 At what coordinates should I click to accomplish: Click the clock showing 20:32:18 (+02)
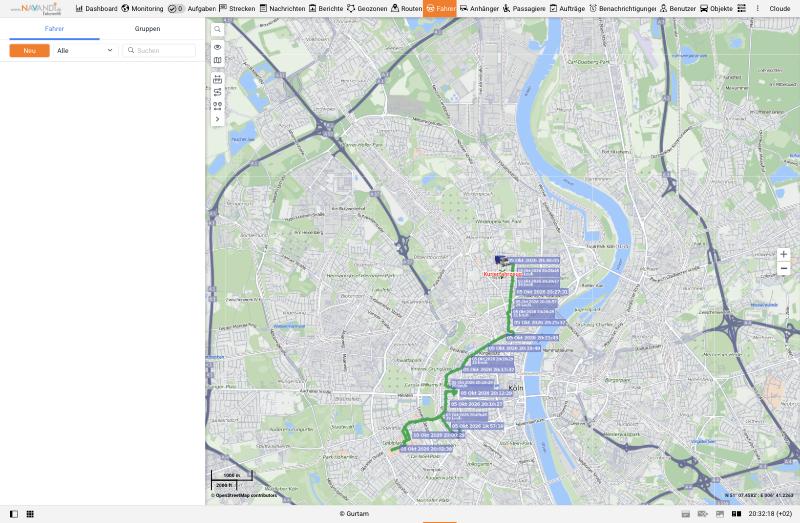770,514
